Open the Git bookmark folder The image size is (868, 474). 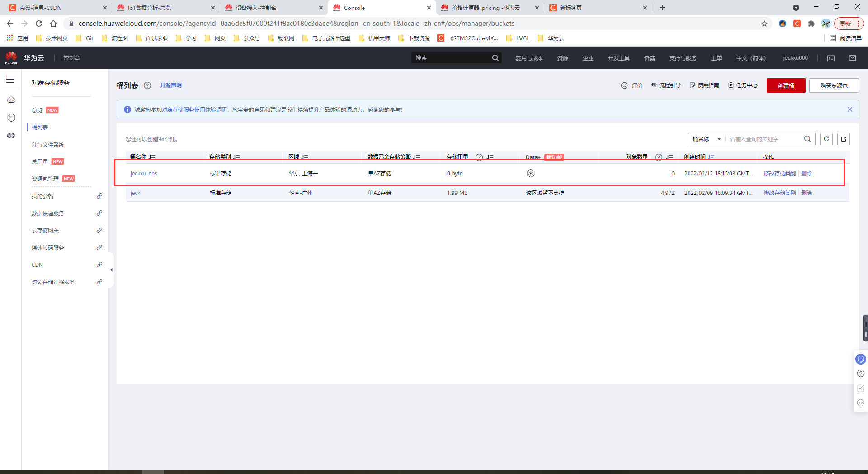[x=85, y=38]
